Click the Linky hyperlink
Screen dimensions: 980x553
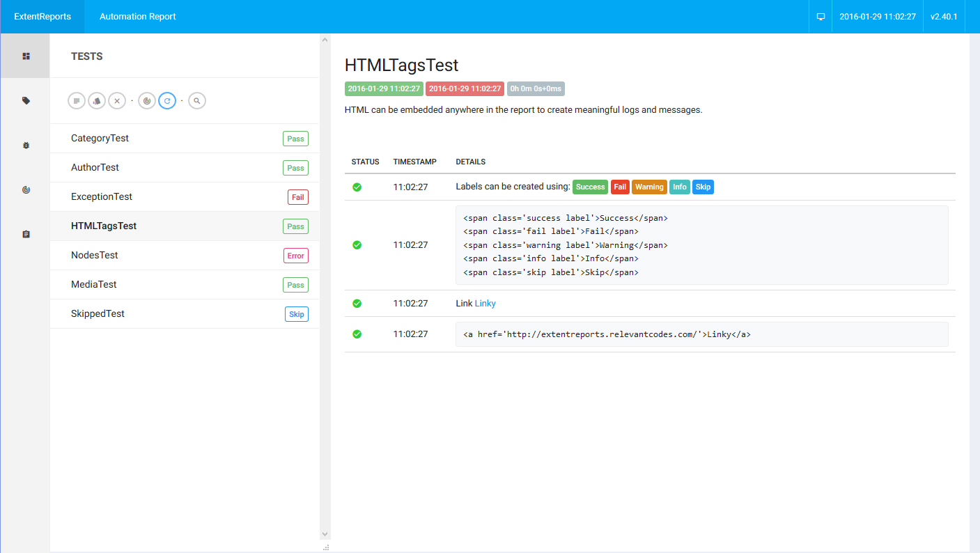(485, 304)
